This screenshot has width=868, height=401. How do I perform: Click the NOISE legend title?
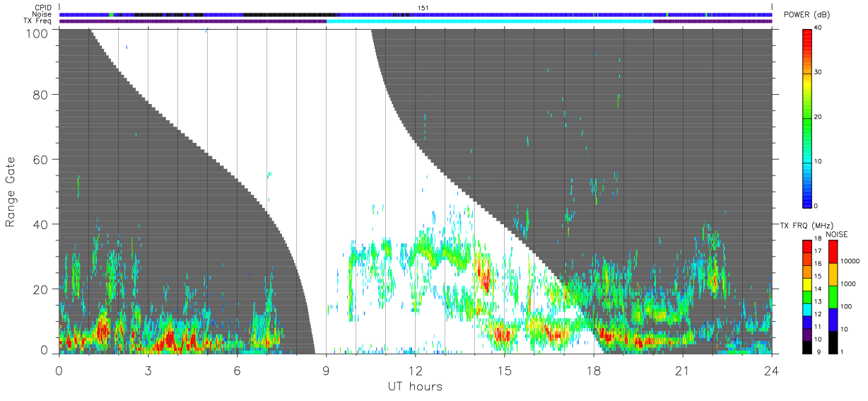click(836, 234)
